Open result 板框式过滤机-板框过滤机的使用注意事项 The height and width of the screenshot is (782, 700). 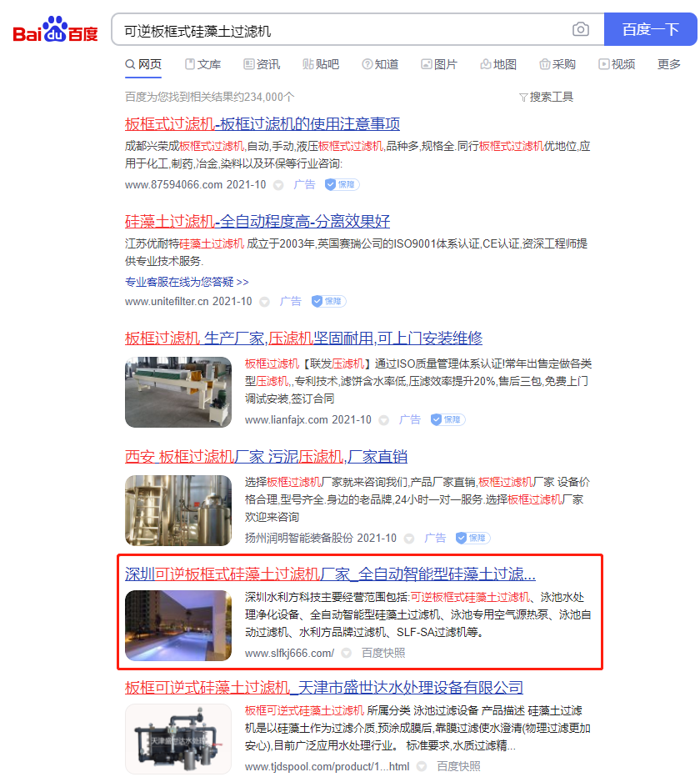click(262, 123)
